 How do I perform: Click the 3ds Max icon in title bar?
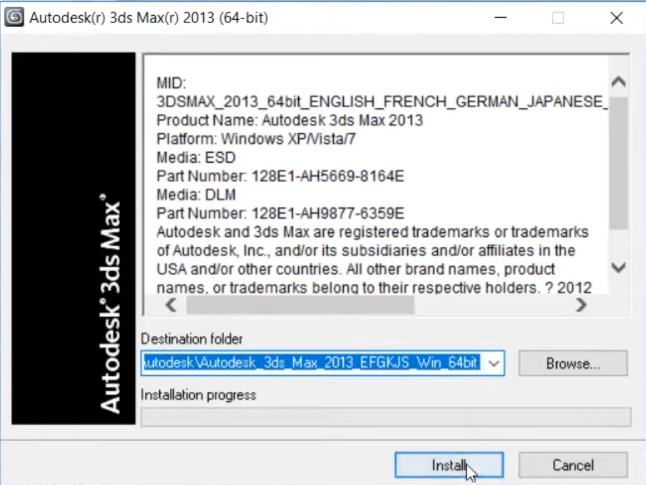[14, 18]
